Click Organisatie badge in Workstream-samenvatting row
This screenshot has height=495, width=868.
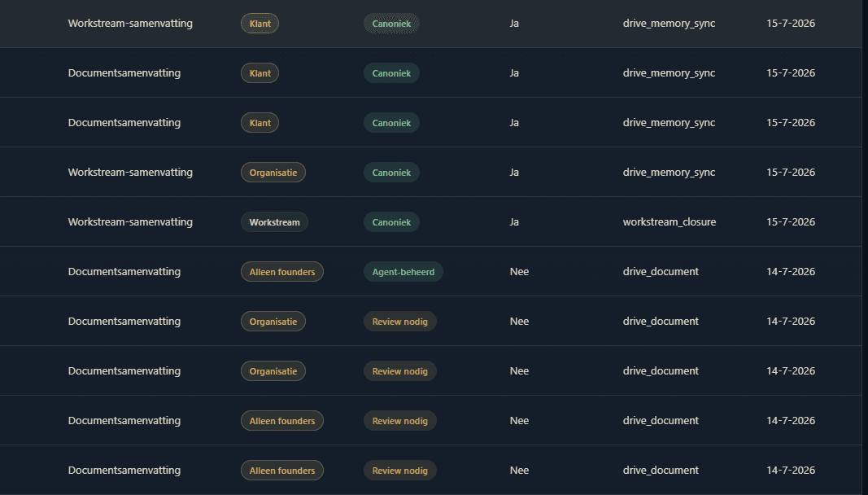click(x=273, y=173)
